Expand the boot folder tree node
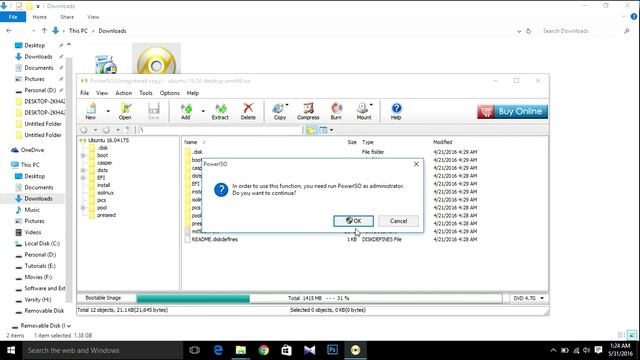Image resolution: width=640 pixels, height=360 pixels. [x=83, y=156]
